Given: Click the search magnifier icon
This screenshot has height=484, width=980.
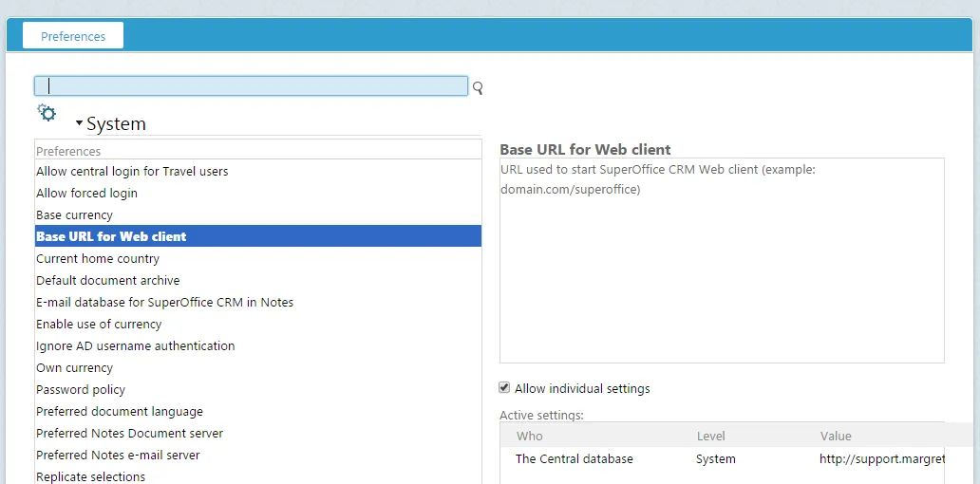Looking at the screenshot, I should [478, 87].
